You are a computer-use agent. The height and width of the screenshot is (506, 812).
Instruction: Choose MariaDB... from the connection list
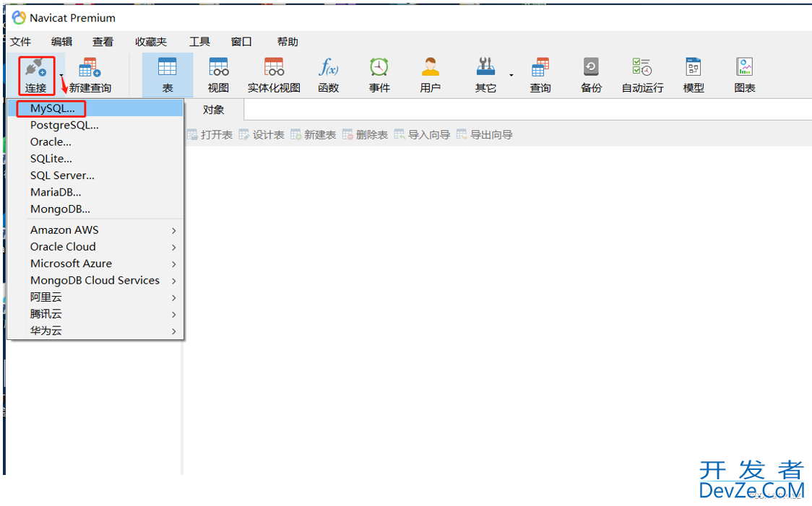click(x=95, y=193)
